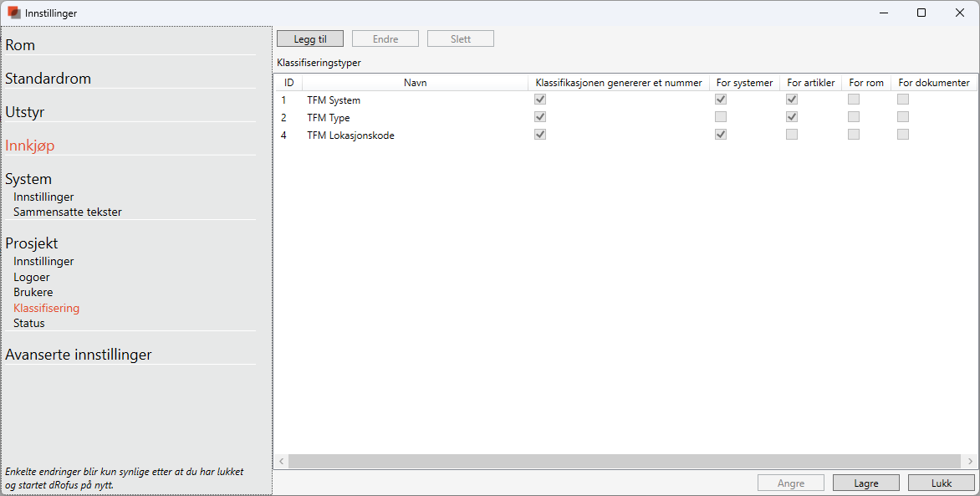Click the dRofus app icon in title bar
Viewport: 980px width, 496px height.
[x=14, y=13]
